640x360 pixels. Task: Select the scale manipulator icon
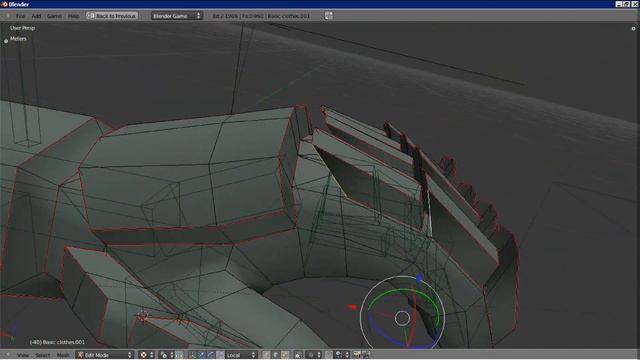point(220,355)
